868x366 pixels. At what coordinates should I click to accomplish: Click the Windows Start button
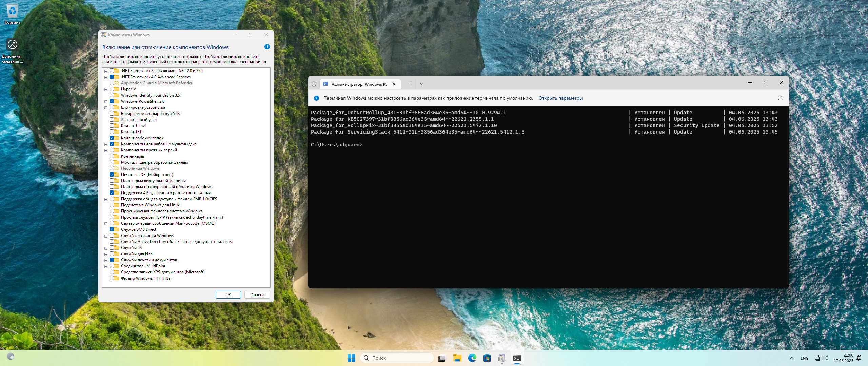[351, 358]
